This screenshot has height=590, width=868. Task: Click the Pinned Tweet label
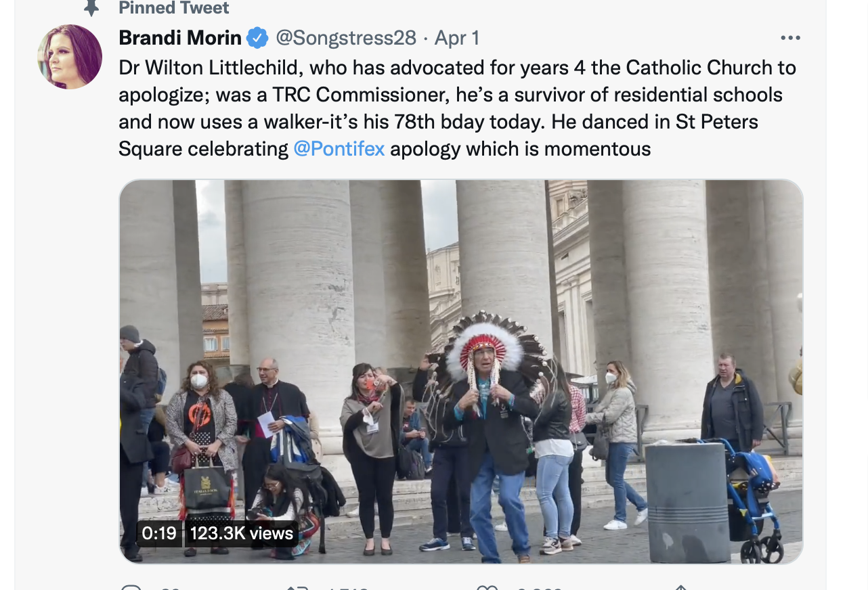[x=174, y=8]
